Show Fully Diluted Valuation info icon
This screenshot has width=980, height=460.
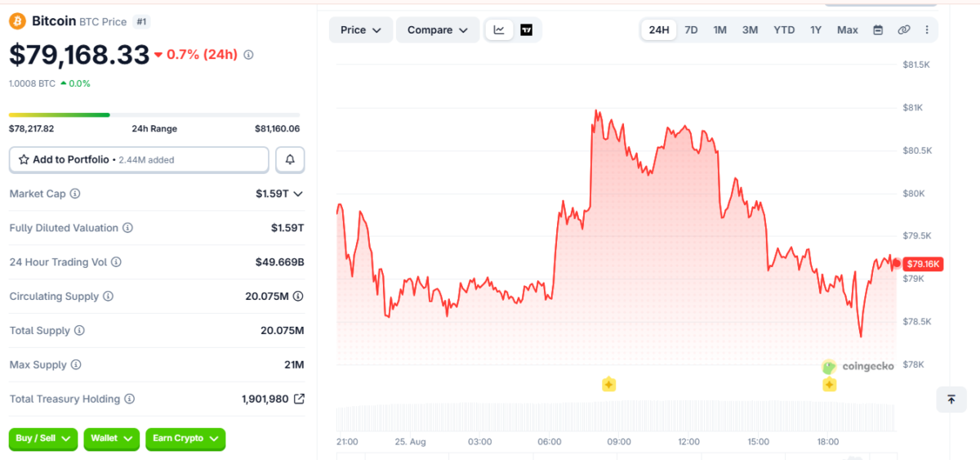point(127,228)
